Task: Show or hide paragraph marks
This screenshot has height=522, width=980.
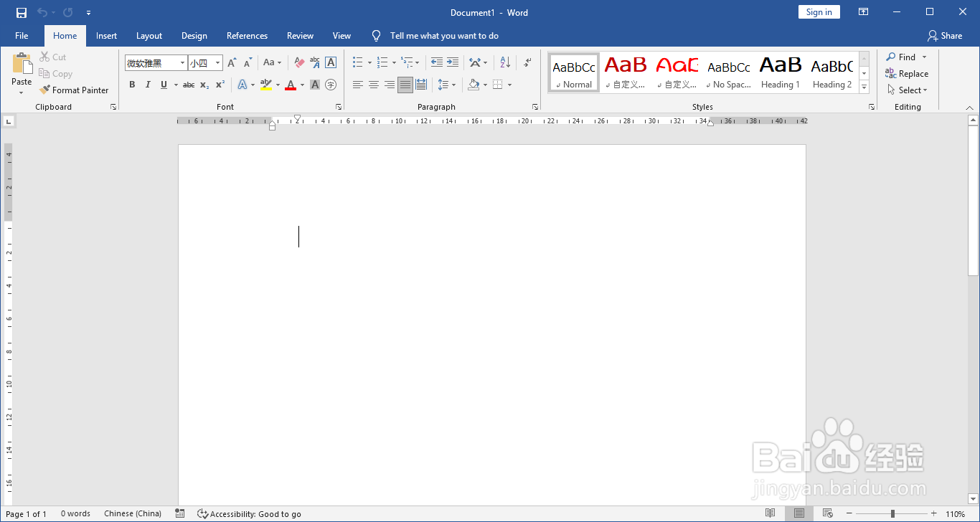Action: 527,63
